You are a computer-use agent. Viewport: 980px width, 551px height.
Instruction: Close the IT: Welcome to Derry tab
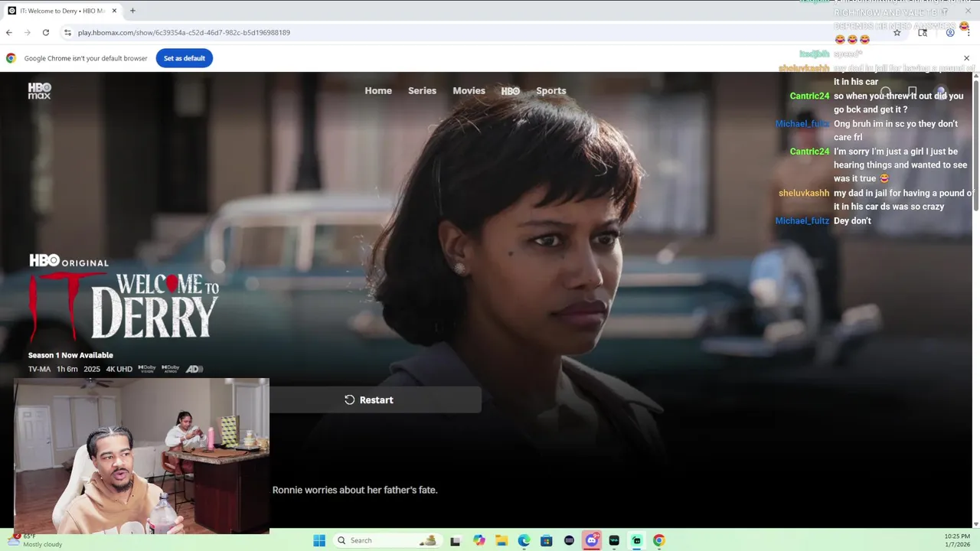pyautogui.click(x=115, y=11)
